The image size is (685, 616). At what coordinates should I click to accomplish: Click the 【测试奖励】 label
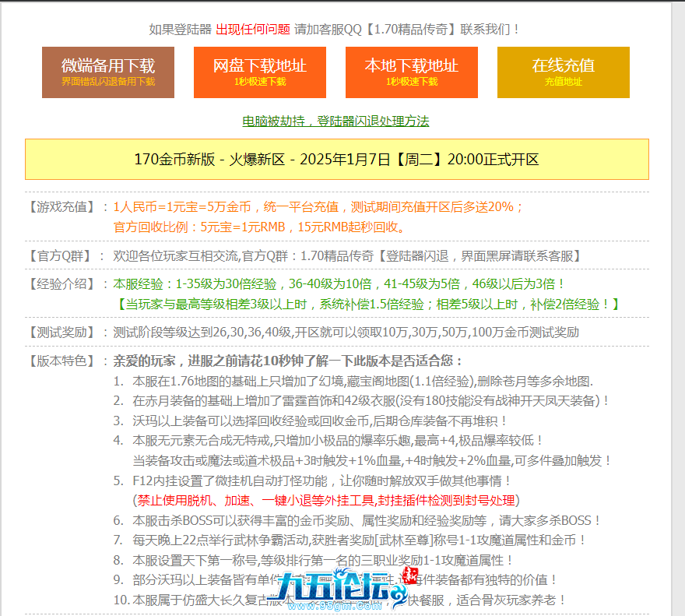point(62,333)
